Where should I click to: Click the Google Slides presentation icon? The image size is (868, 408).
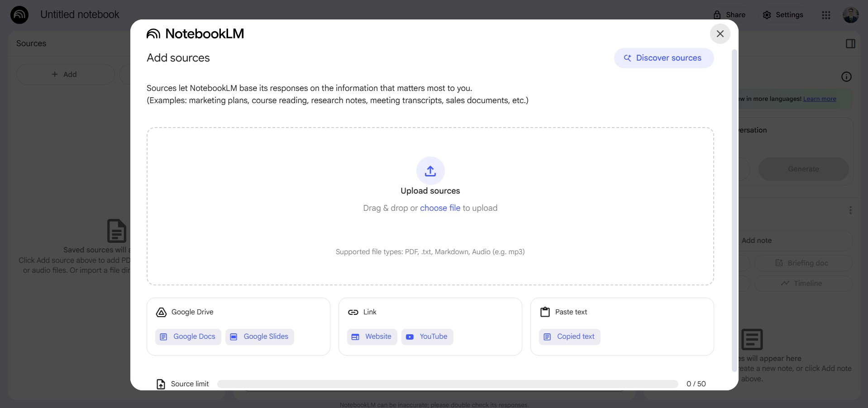[x=234, y=337]
